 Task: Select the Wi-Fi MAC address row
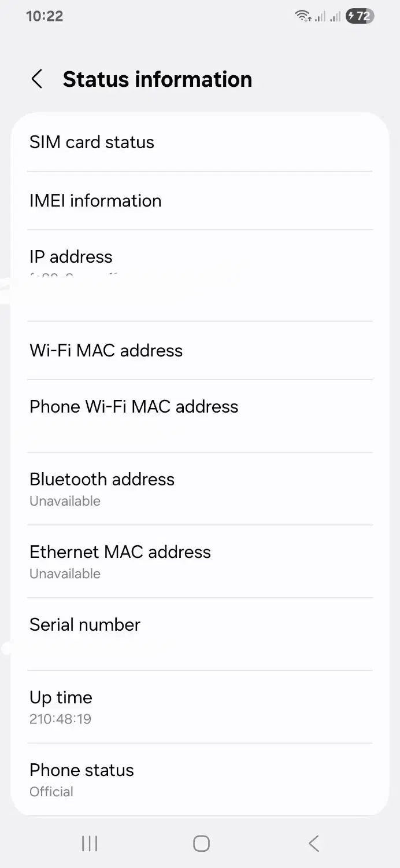pos(199,351)
